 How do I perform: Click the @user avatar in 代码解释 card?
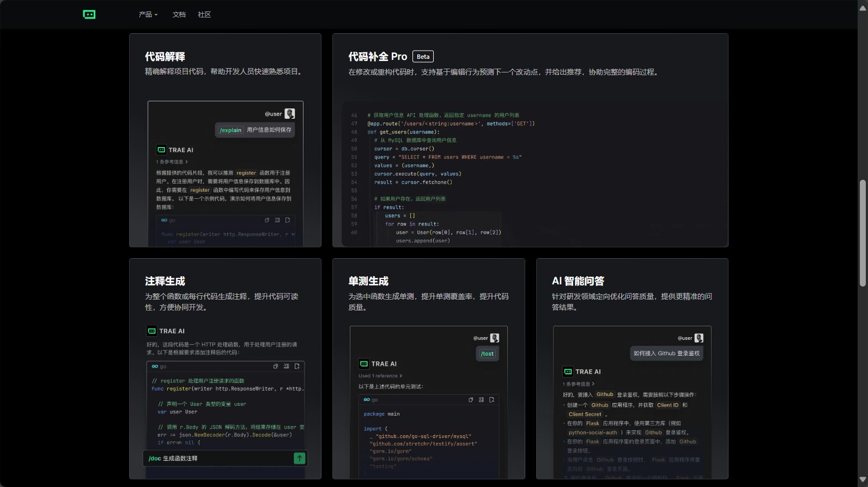coord(289,113)
